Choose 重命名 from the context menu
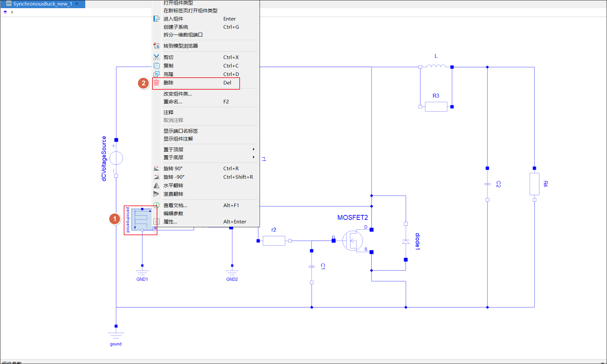Screen dimensions: 607x364 tap(173, 102)
